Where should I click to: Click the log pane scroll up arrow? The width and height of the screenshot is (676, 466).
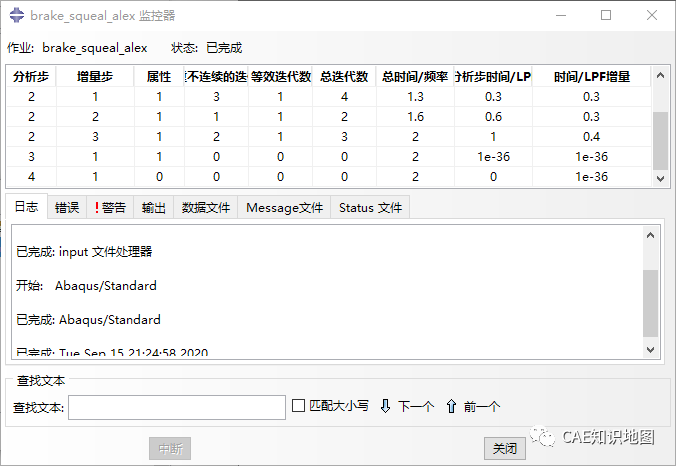(651, 235)
